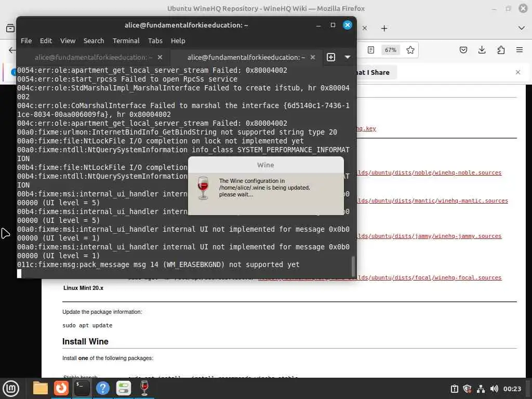Image resolution: width=532 pixels, height=399 pixels.
Task: Open a new Firefox tab with plus
Action: click(384, 28)
